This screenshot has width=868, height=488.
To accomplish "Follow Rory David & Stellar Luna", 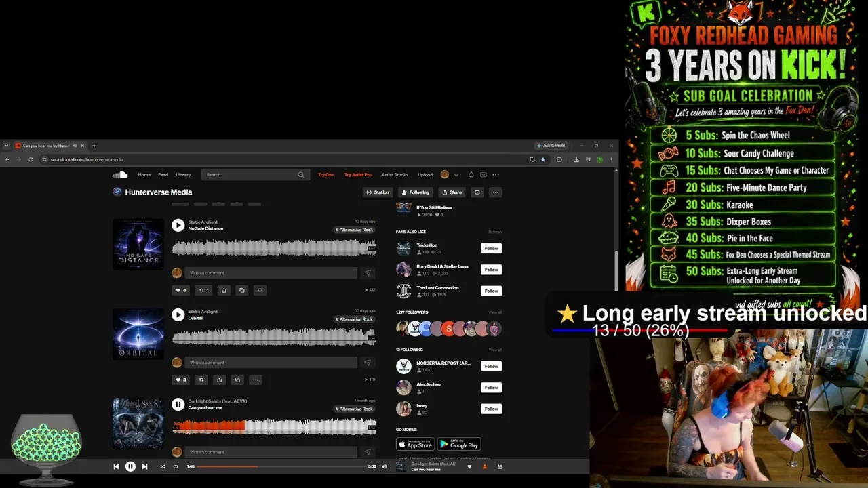I will (x=491, y=270).
